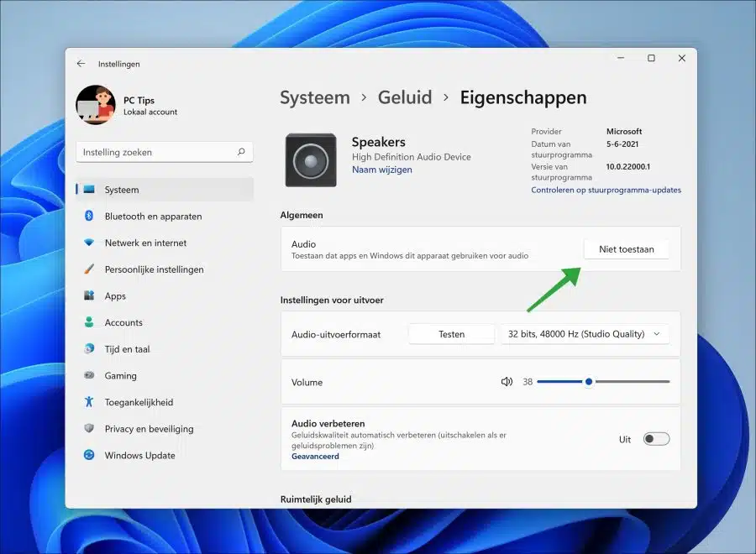Open Persoonlijke instellingen

[165, 269]
